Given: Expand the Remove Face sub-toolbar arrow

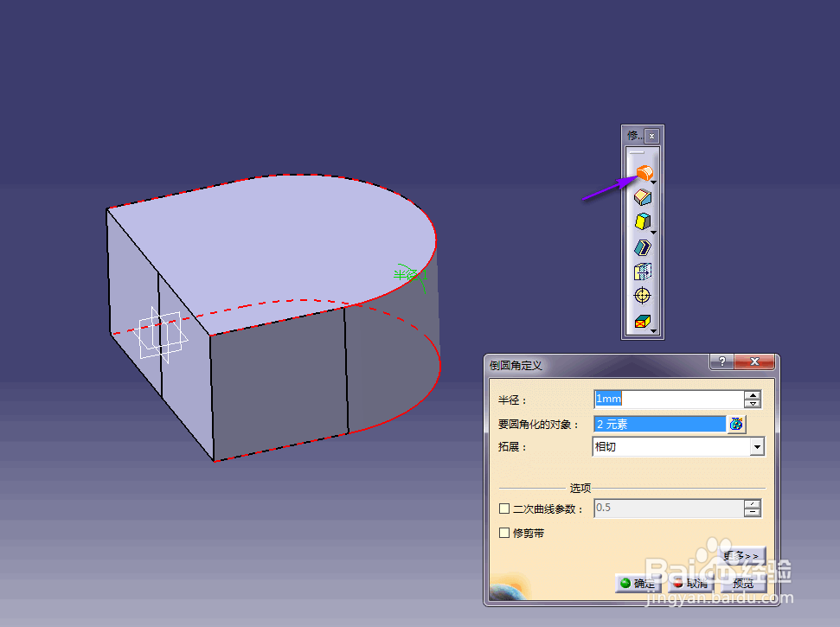Looking at the screenshot, I should (x=653, y=331).
